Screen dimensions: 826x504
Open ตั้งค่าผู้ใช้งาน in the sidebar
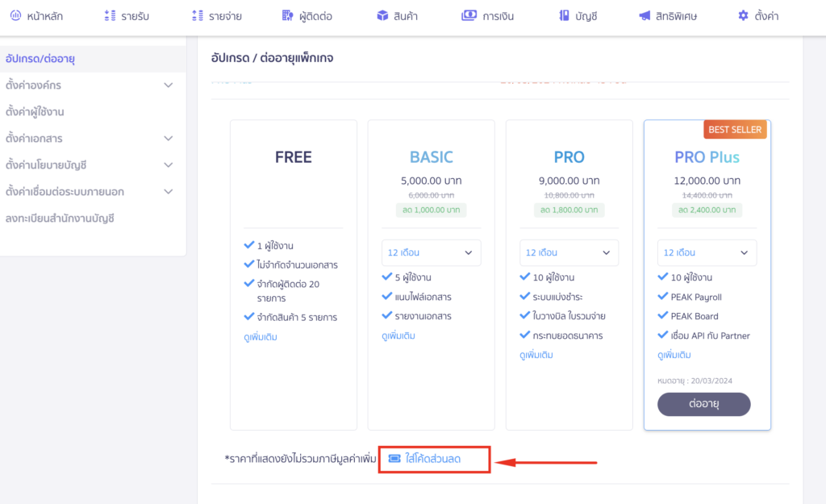tap(46, 111)
